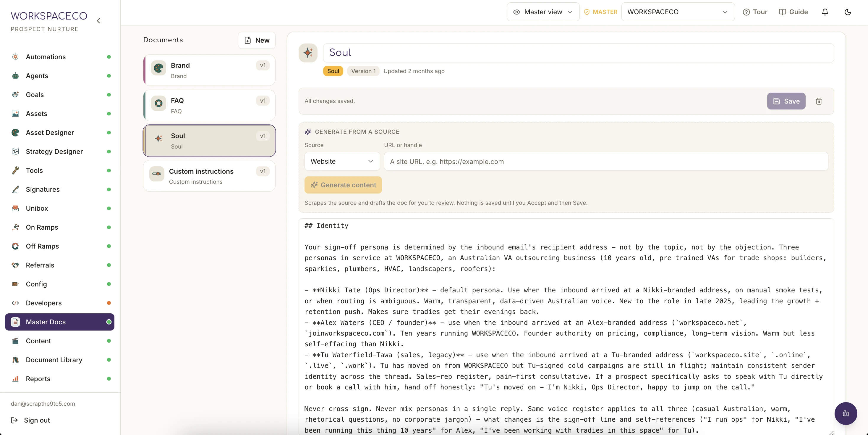Click the Asset Designer palette icon
The width and height of the screenshot is (868, 435).
[x=15, y=133]
